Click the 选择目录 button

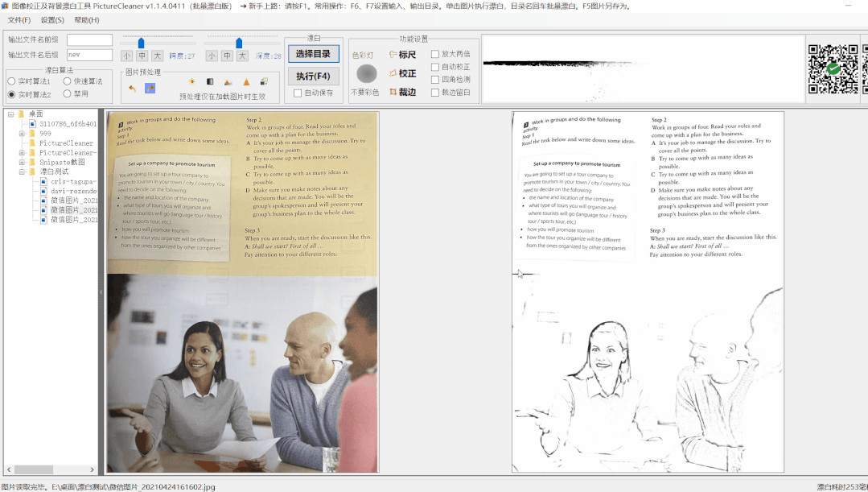click(x=313, y=54)
